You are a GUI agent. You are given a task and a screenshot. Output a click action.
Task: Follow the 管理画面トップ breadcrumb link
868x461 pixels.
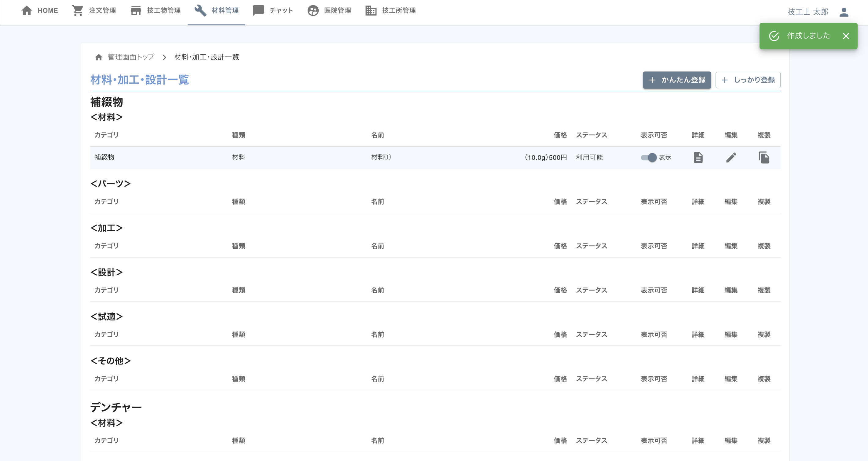click(131, 57)
